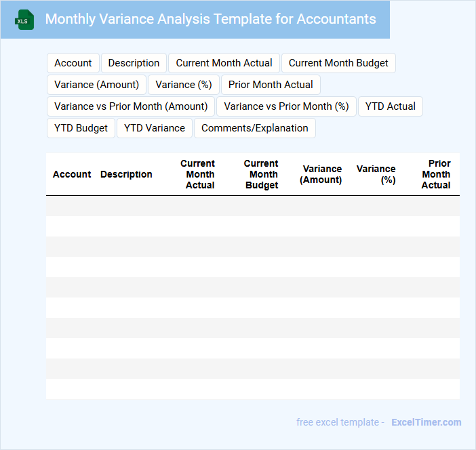Select the Variance vs Prior Month (%) tag
The image size is (476, 450).
[x=286, y=106]
